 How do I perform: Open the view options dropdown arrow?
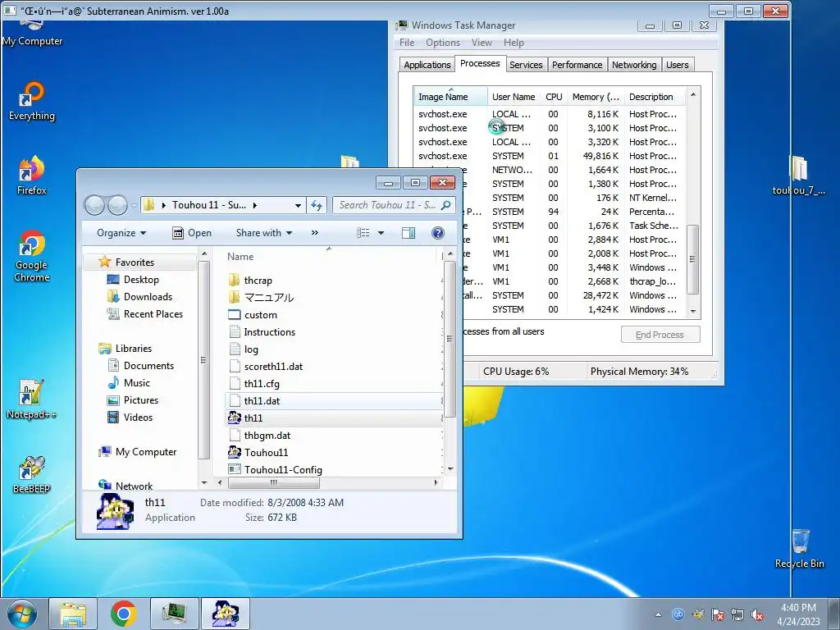[x=381, y=232]
